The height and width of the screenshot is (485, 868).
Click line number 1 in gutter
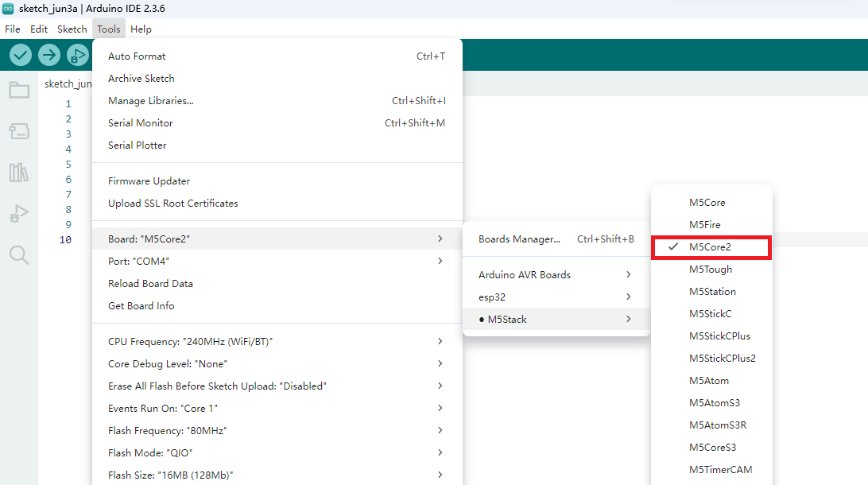[x=68, y=103]
